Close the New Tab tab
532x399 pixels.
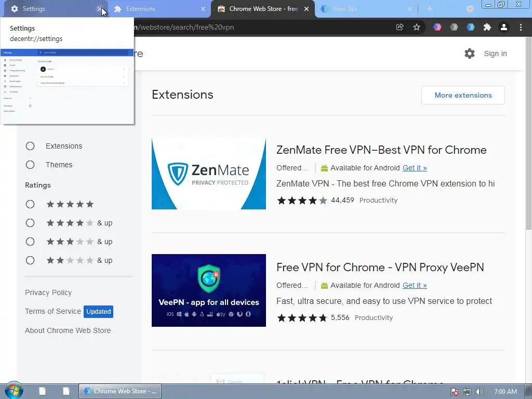(x=409, y=9)
